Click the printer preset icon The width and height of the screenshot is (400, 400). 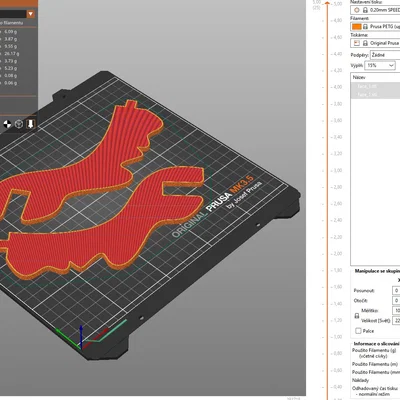click(x=357, y=43)
